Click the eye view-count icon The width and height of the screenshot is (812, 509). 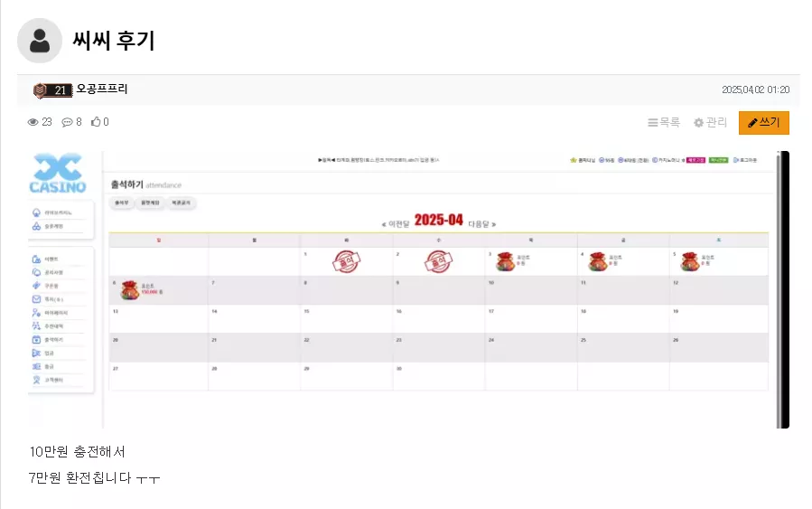point(33,122)
